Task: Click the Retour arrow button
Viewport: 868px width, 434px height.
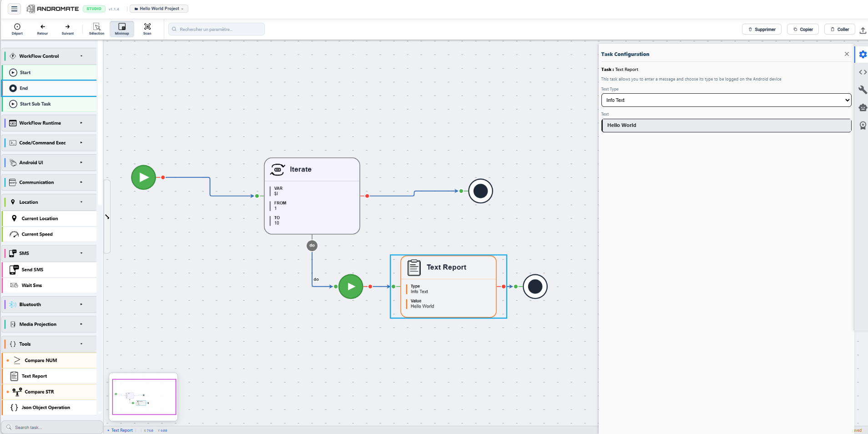Action: click(x=42, y=29)
